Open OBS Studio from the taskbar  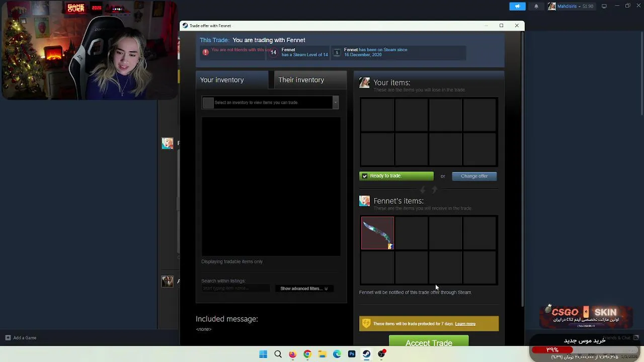pyautogui.click(x=382, y=354)
